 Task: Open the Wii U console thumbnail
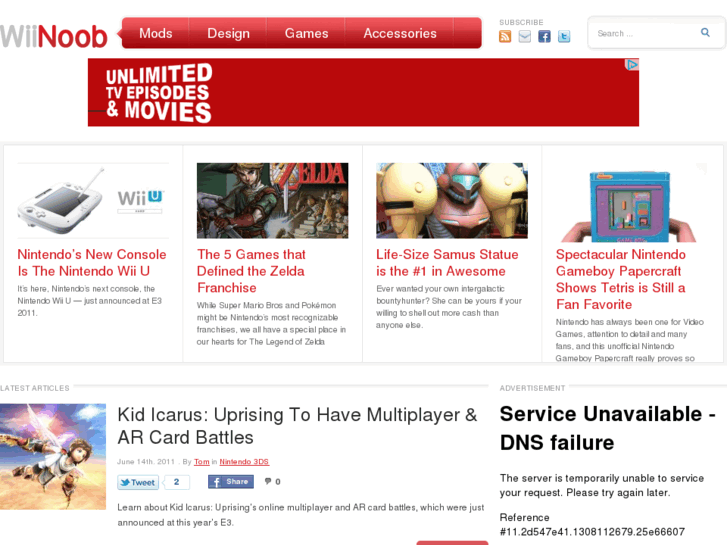(93, 201)
